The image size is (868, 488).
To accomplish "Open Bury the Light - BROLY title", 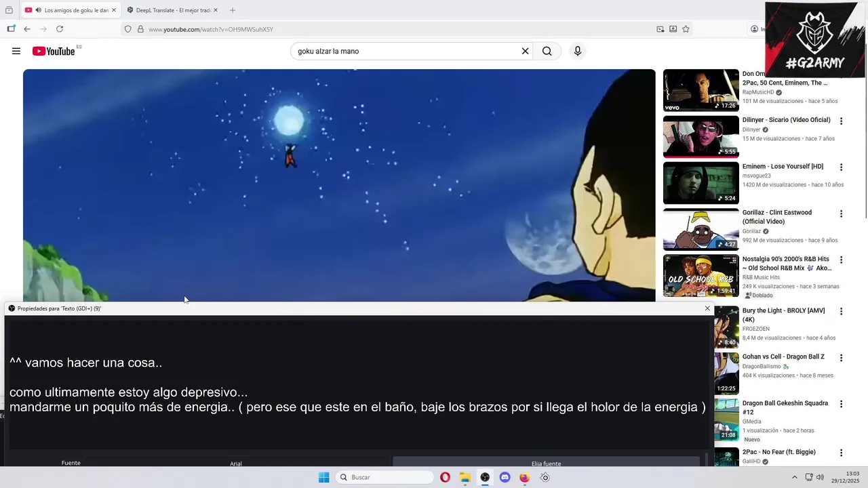I will (x=783, y=315).
